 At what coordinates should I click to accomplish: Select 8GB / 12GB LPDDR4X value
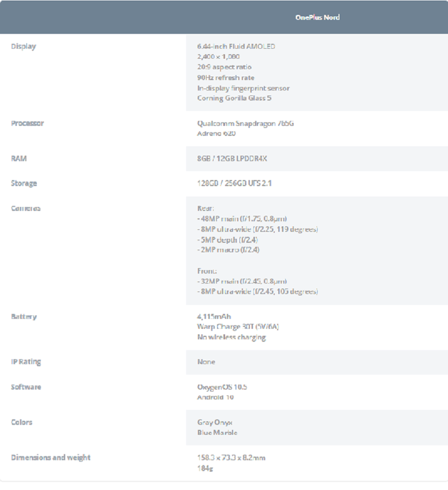(x=232, y=158)
